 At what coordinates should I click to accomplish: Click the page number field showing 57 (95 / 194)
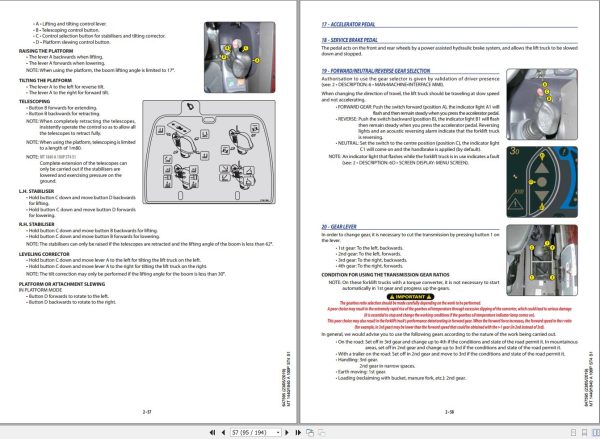(x=256, y=432)
